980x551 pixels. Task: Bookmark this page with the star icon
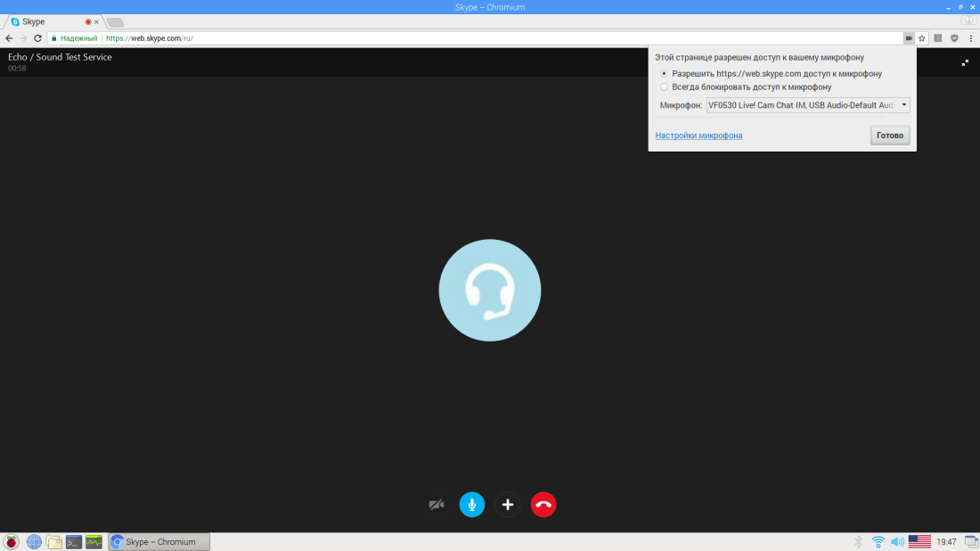click(x=922, y=38)
